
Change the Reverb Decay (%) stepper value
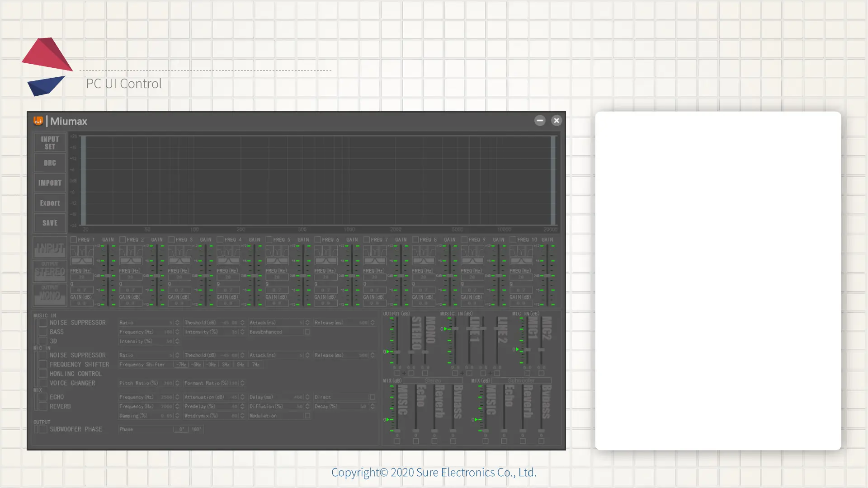(373, 406)
